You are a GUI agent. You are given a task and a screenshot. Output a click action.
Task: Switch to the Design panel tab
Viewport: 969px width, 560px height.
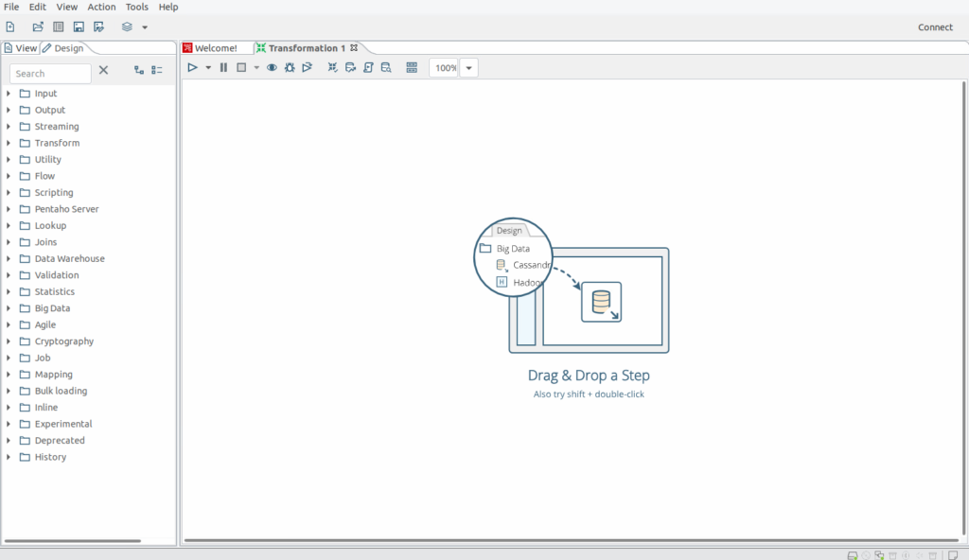point(63,47)
